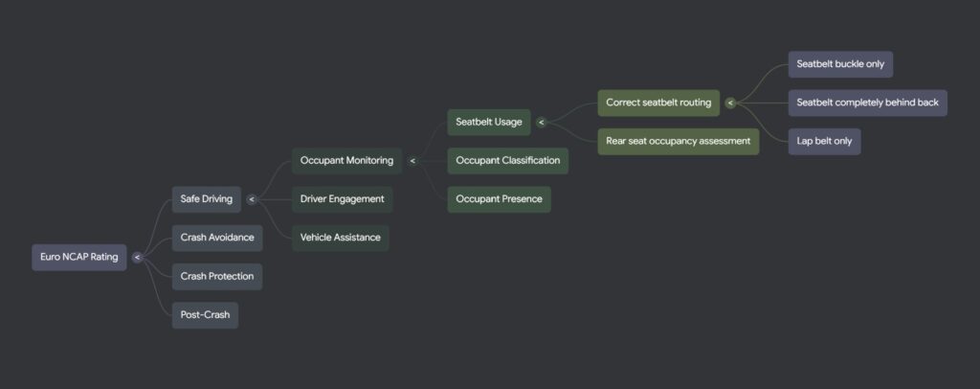This screenshot has height=389, width=980.
Task: Click the Seatbelt Usage node
Action: [489, 122]
